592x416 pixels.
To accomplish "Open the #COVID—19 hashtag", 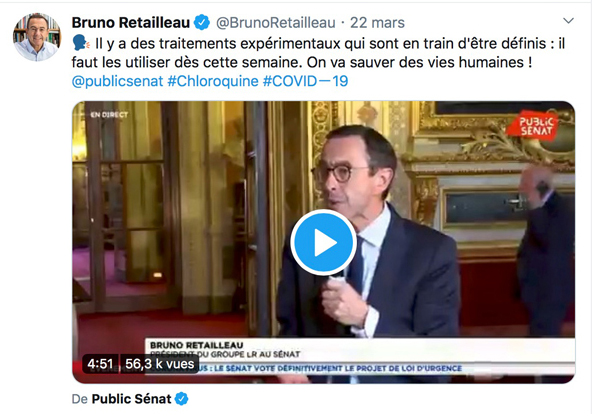I will click(305, 81).
